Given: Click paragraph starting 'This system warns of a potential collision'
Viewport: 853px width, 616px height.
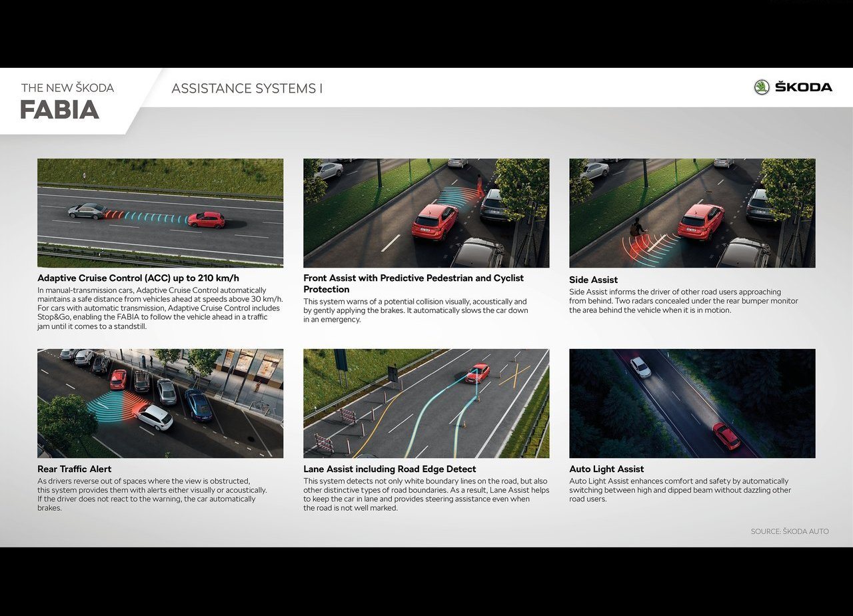Looking at the screenshot, I should [416, 311].
